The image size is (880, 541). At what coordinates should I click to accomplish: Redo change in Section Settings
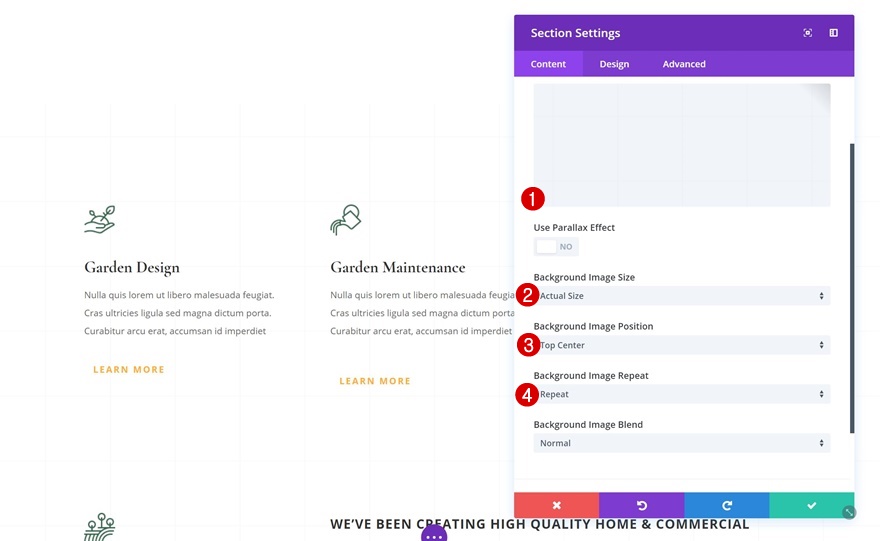click(727, 505)
